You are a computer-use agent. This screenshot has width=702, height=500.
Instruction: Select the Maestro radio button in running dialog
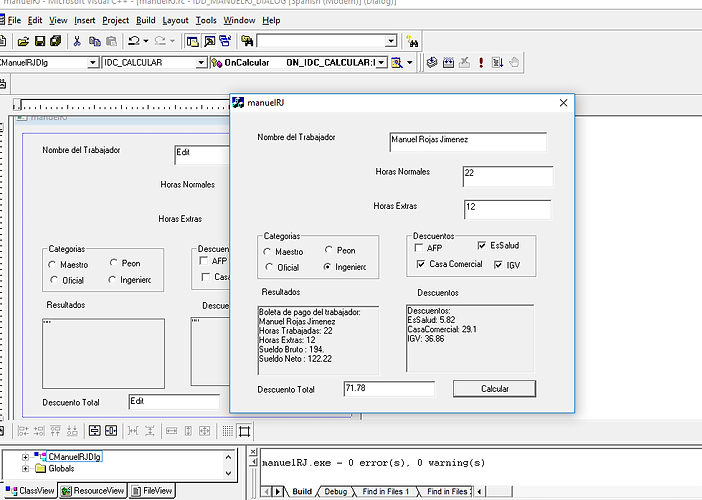267,252
